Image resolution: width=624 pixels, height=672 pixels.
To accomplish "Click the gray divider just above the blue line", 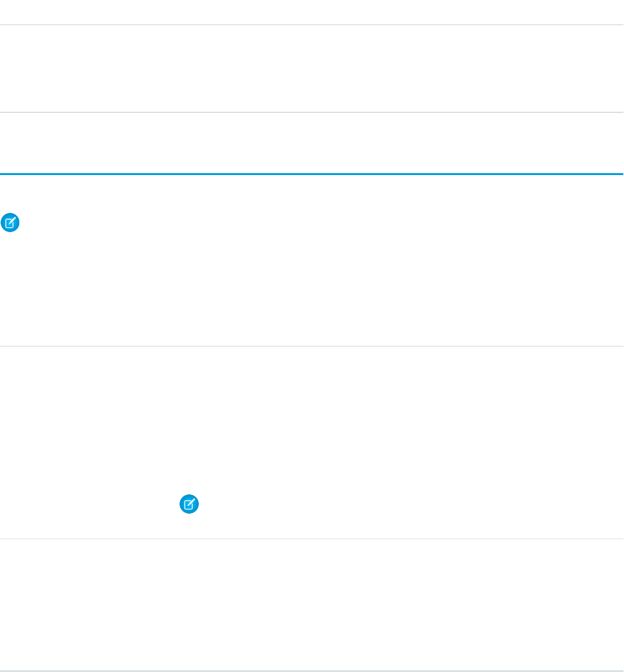I will (312, 113).
